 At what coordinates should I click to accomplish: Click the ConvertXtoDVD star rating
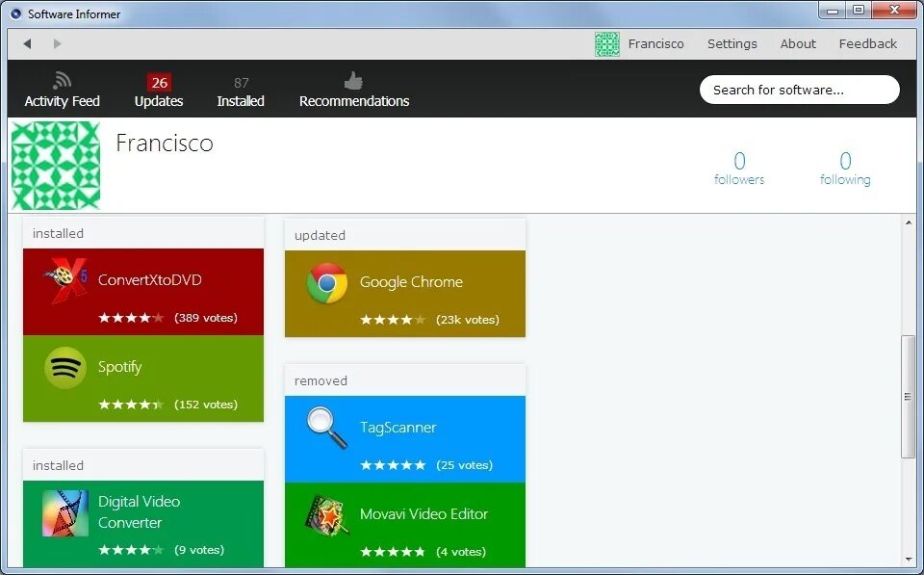pyautogui.click(x=131, y=318)
